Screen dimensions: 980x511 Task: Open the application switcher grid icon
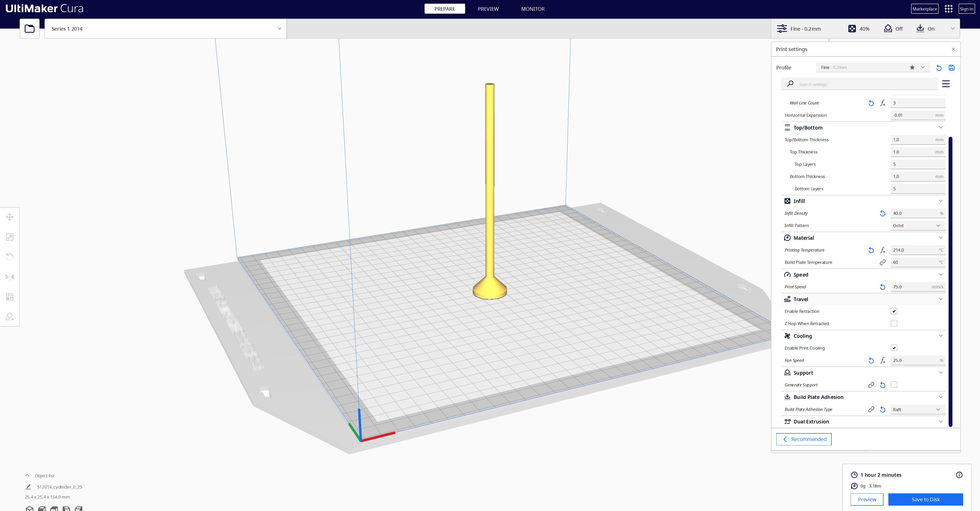pos(948,9)
